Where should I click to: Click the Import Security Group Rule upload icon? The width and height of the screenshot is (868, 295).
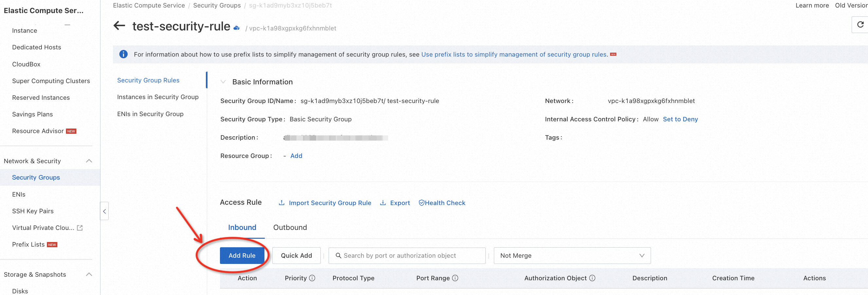click(282, 203)
